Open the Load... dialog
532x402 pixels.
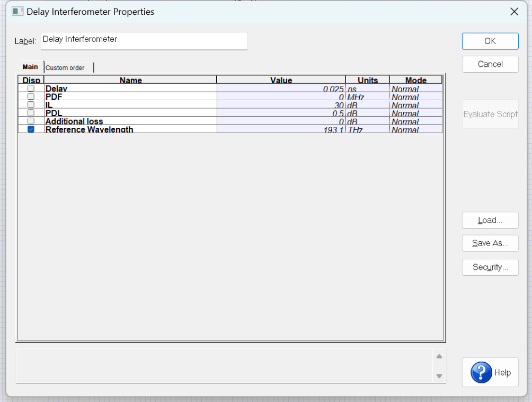coord(490,220)
